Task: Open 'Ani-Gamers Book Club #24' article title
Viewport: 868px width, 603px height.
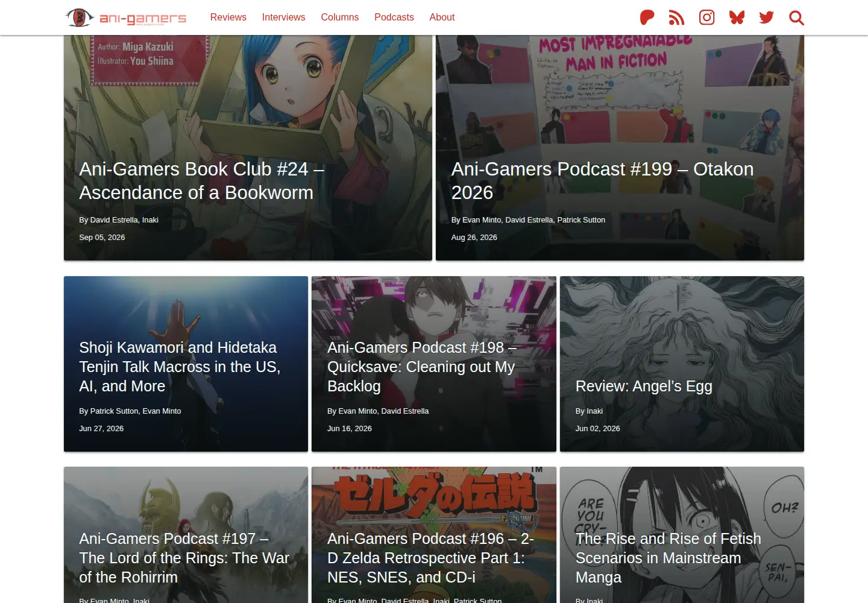Action: [x=202, y=181]
